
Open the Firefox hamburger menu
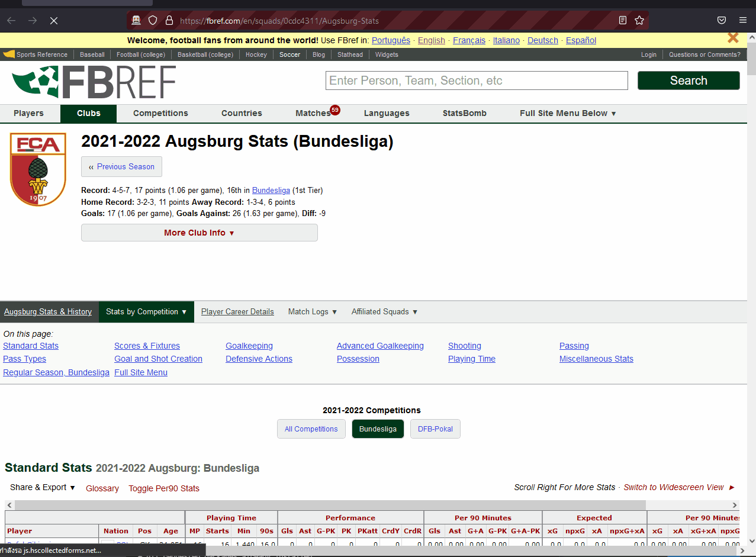tap(742, 20)
